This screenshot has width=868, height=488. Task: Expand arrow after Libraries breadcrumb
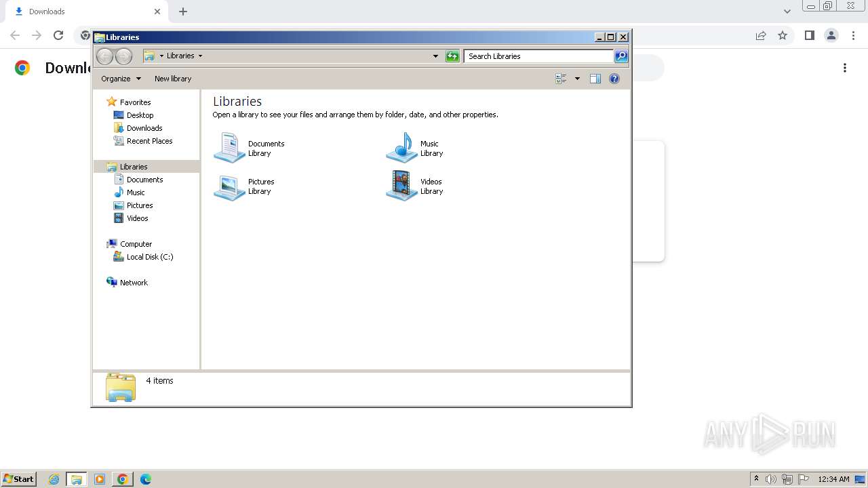point(200,56)
